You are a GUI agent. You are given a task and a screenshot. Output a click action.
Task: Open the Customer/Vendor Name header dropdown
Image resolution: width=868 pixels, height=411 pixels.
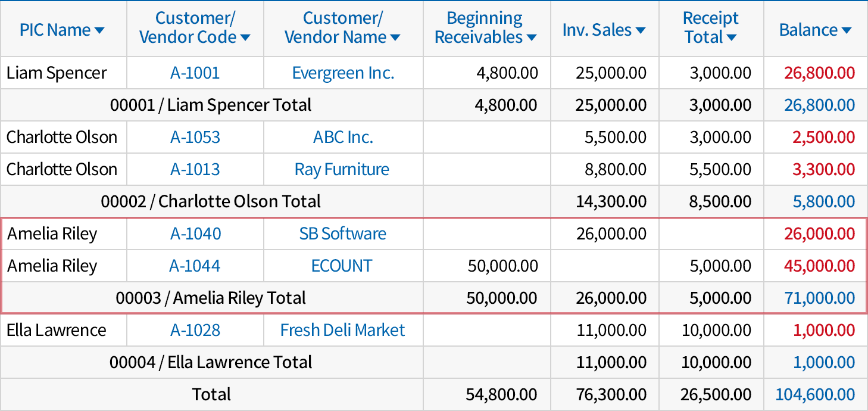pyautogui.click(x=395, y=38)
